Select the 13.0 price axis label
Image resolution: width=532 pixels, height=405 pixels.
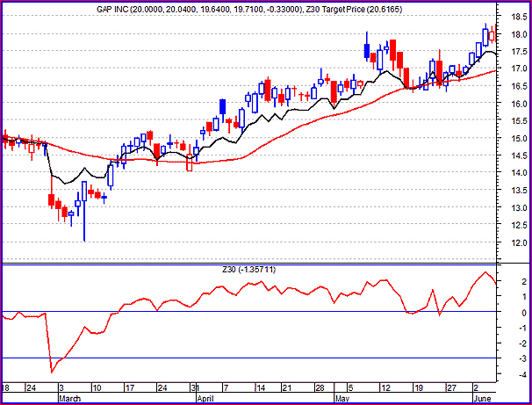point(517,207)
